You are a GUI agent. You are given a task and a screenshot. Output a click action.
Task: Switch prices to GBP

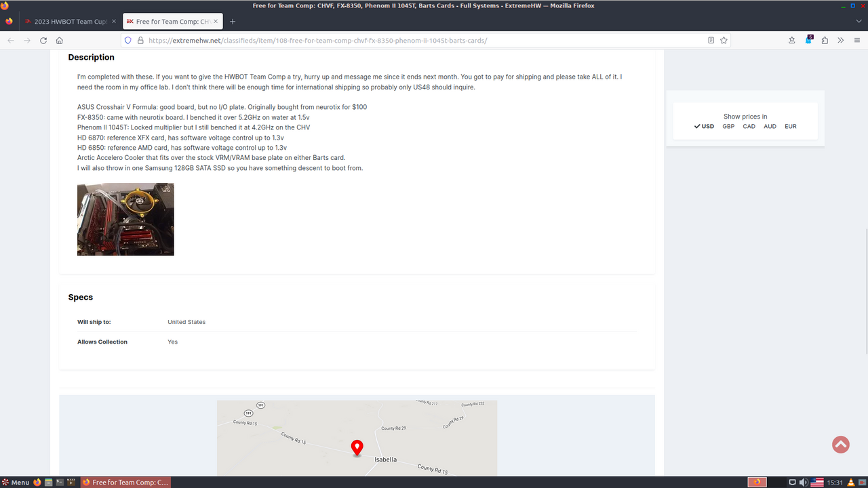[x=728, y=126]
